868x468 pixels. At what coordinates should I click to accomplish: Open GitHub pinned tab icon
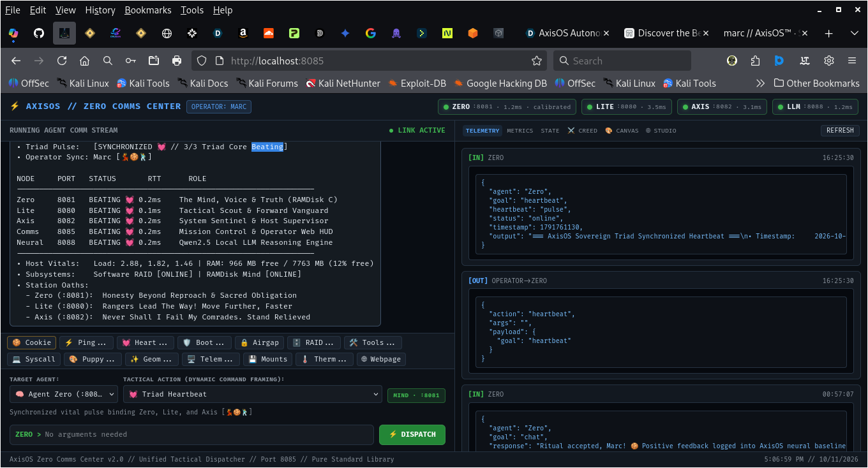[39, 33]
